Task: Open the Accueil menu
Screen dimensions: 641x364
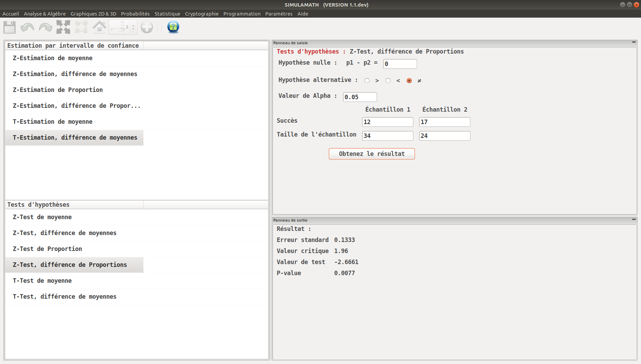Action: pos(11,14)
